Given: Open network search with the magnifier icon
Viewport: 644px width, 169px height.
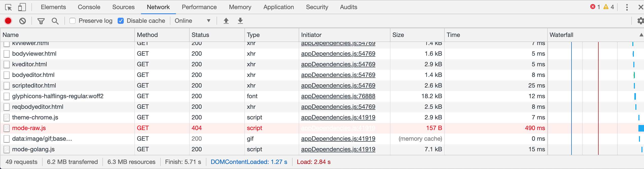Looking at the screenshot, I should coord(55,21).
